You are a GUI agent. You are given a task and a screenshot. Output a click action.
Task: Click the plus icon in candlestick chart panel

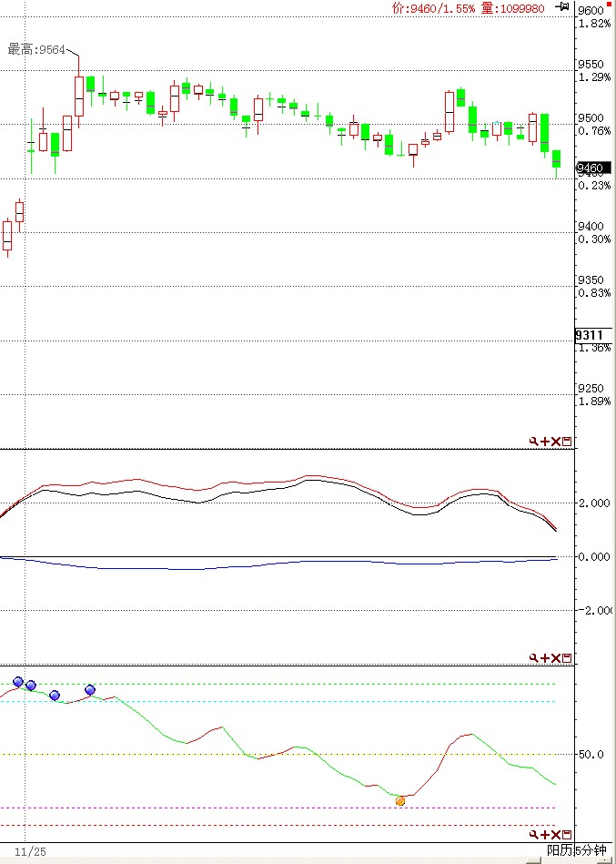pyautogui.click(x=545, y=442)
